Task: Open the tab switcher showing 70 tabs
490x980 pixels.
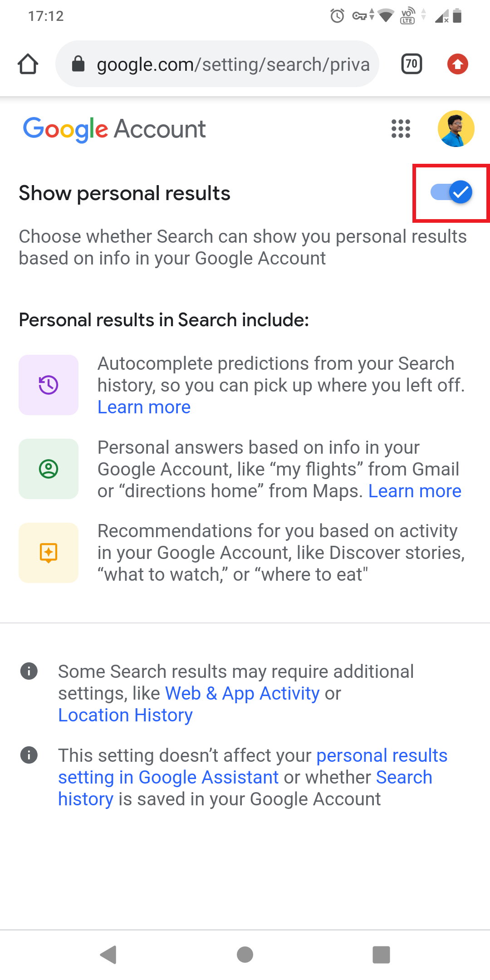Action: [x=412, y=64]
